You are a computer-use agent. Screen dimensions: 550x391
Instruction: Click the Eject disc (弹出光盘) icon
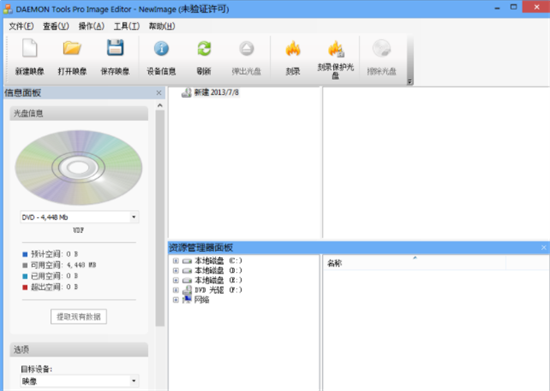click(246, 48)
